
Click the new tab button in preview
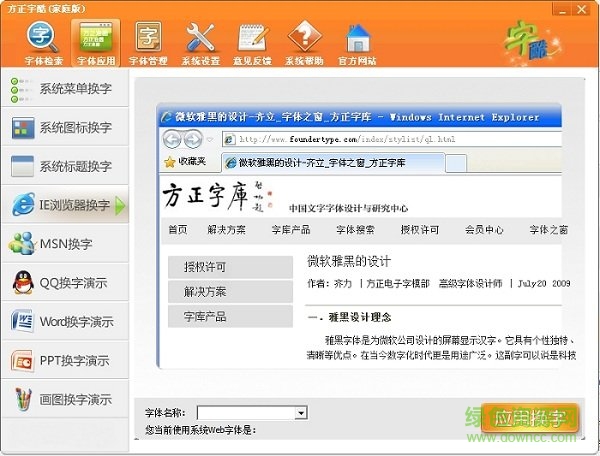pyautogui.click(x=456, y=163)
